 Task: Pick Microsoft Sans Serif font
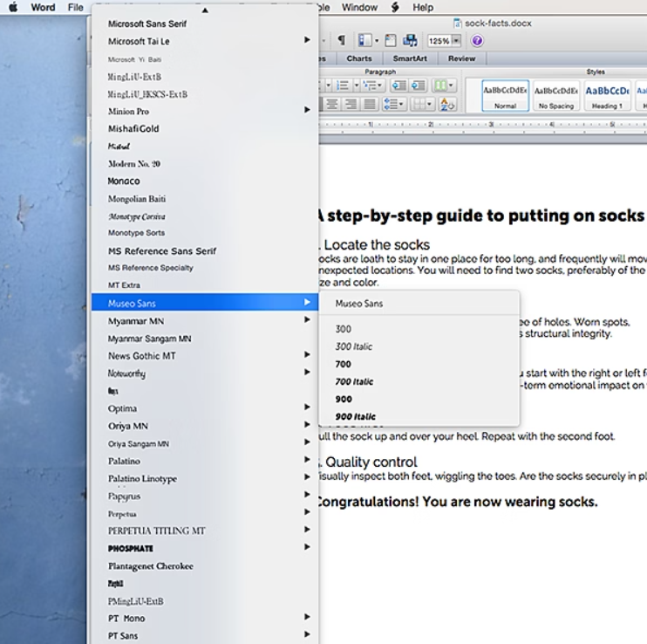click(205, 24)
